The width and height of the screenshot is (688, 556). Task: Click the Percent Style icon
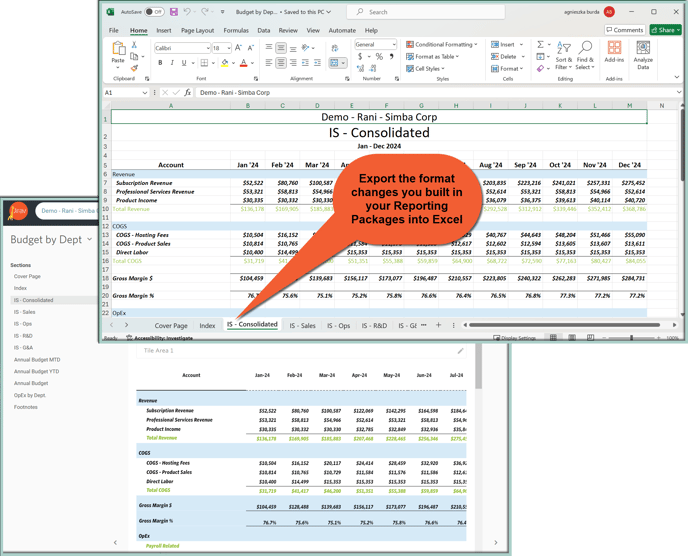coord(380,56)
